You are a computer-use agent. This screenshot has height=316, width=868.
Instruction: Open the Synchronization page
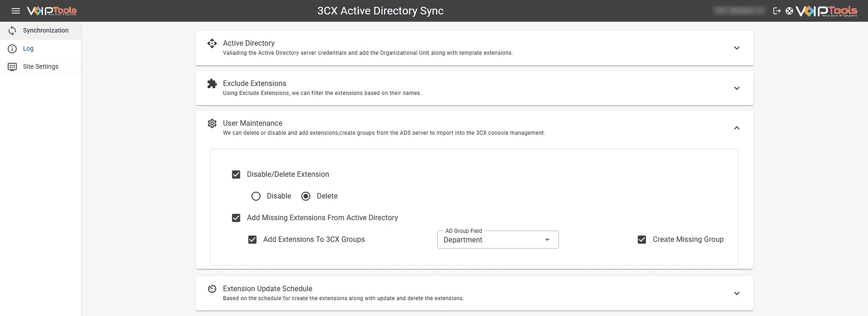point(41,30)
